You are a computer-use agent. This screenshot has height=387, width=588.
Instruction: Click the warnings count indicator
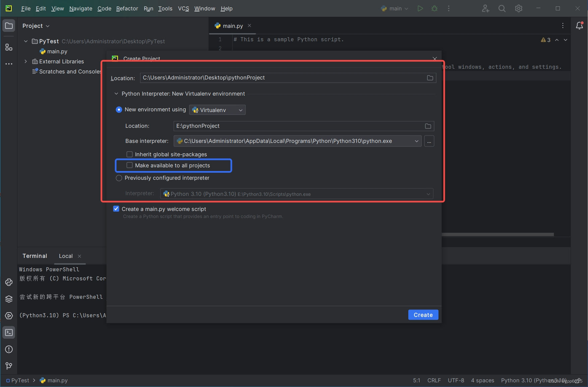[546, 40]
